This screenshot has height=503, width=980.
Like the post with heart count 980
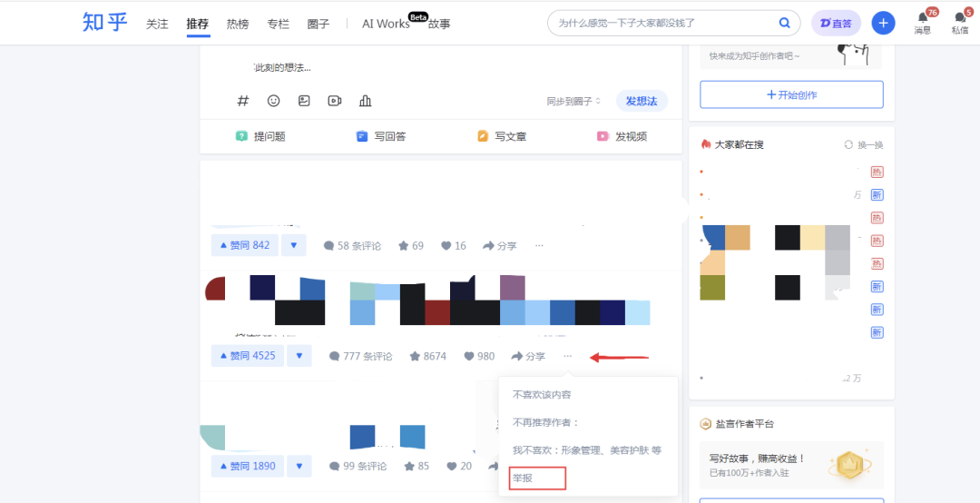[x=479, y=357]
